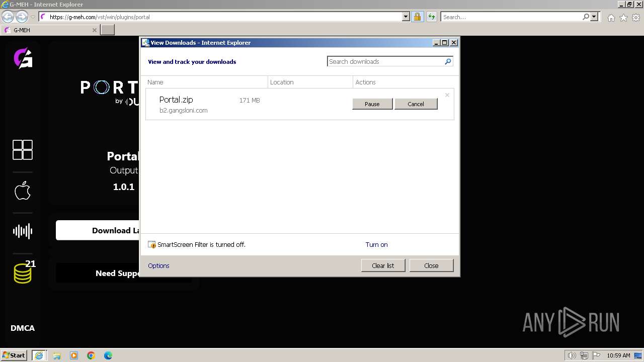Open the Tools gear icon
The width and height of the screenshot is (644, 362).
636,18
